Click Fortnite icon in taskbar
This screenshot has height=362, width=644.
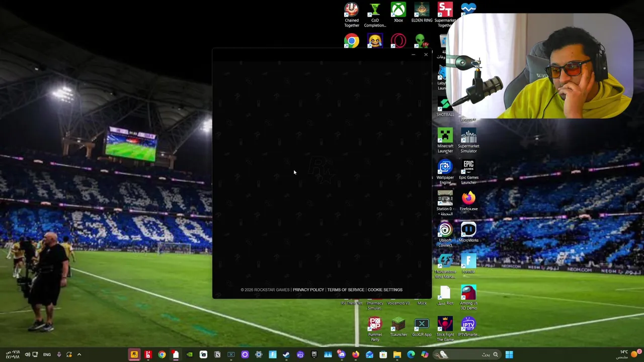pos(273,354)
